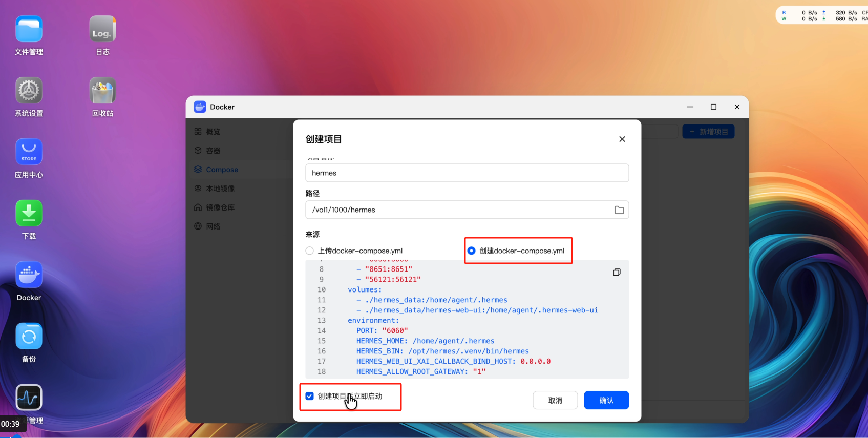Open the 文件管理 desktop icon

[x=29, y=29]
